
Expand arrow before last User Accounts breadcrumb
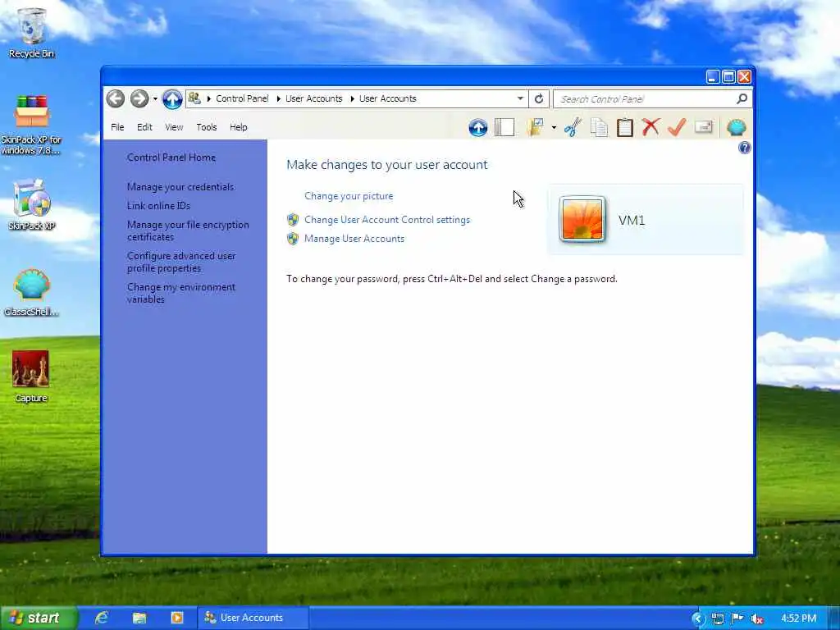pyautogui.click(x=352, y=98)
